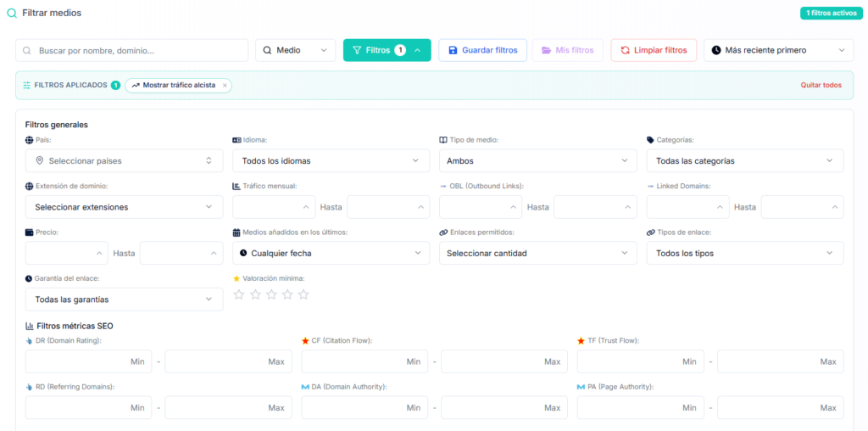This screenshot has height=431, width=868.
Task: Click the star icon beside CF (Citation Flow)
Action: click(x=305, y=341)
